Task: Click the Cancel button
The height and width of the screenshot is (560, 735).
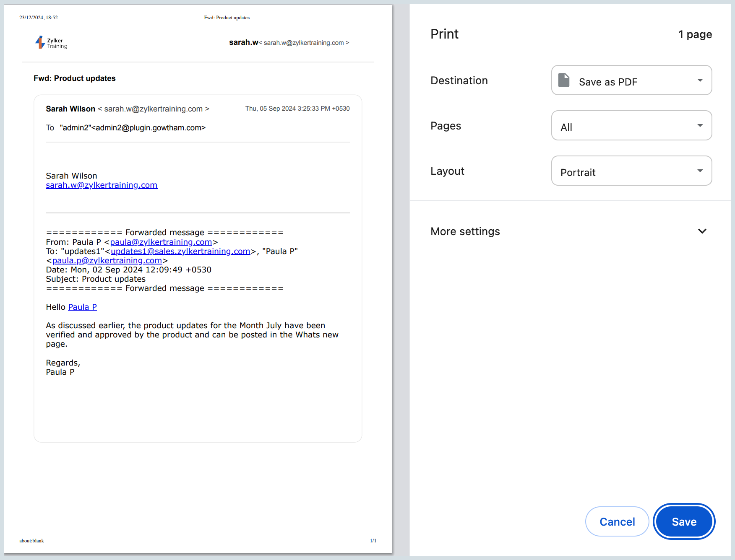Action: pyautogui.click(x=617, y=521)
